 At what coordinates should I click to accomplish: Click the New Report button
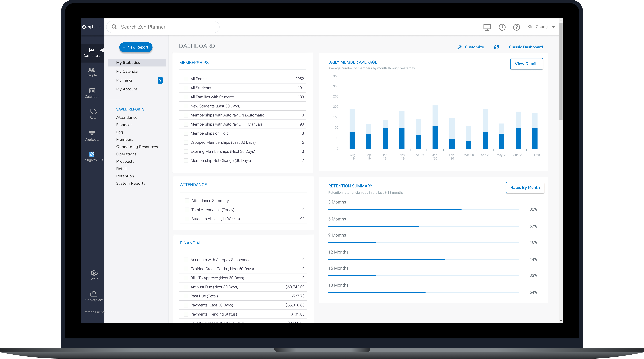pyautogui.click(x=136, y=47)
